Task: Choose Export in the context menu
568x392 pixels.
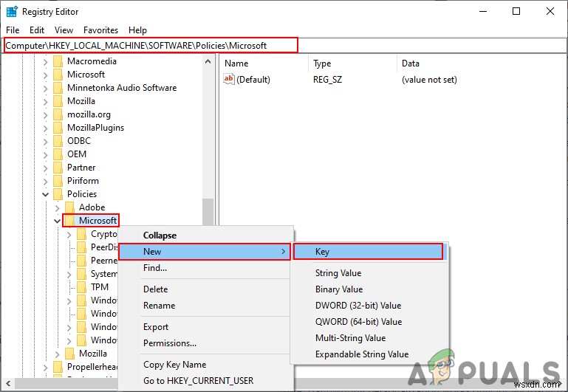Action: [205, 327]
